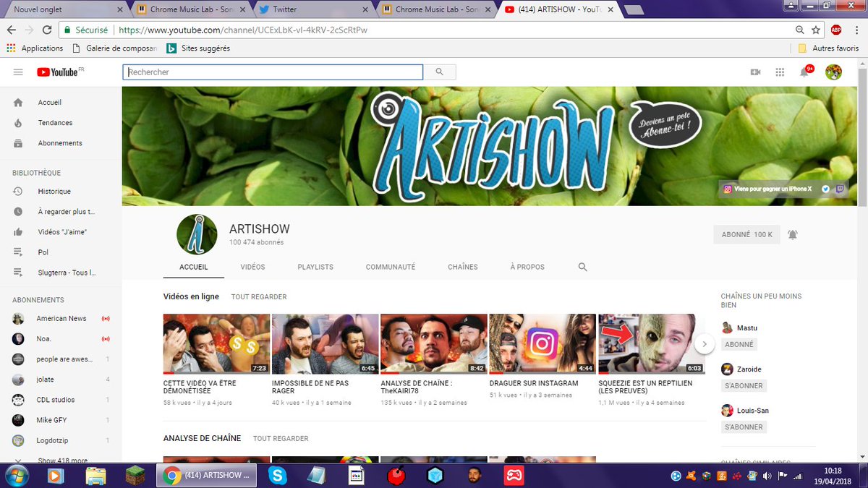Image resolution: width=868 pixels, height=488 pixels.
Task: Reload the page
Action: (x=47, y=30)
